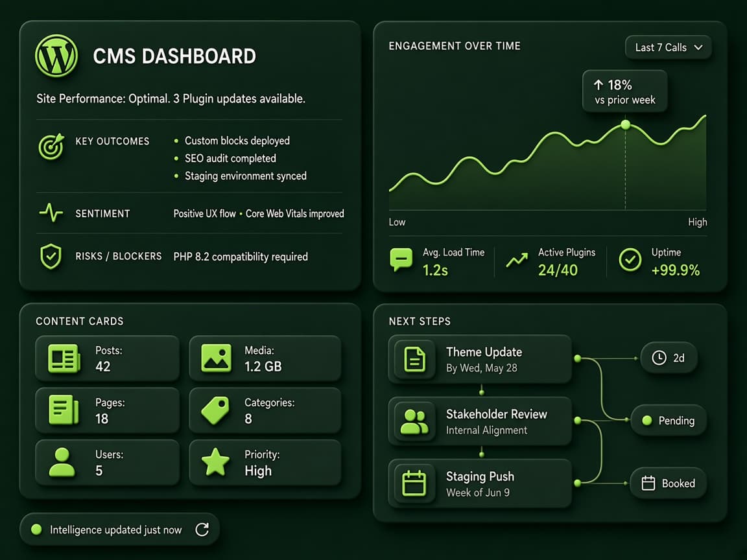Click the Categories: 8 value
The image size is (747, 560).
pos(248,419)
